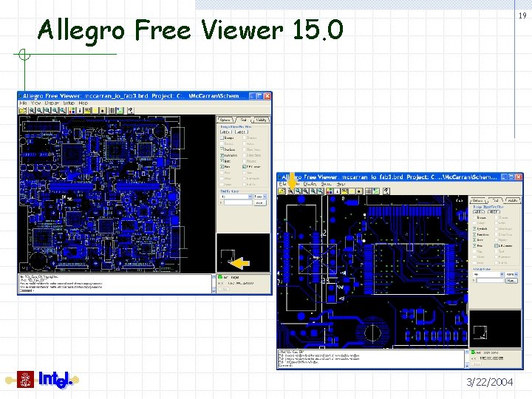The width and height of the screenshot is (532, 399).
Task: Click Zoom In icon in zoomed-in viewer window
Action: pos(306,191)
